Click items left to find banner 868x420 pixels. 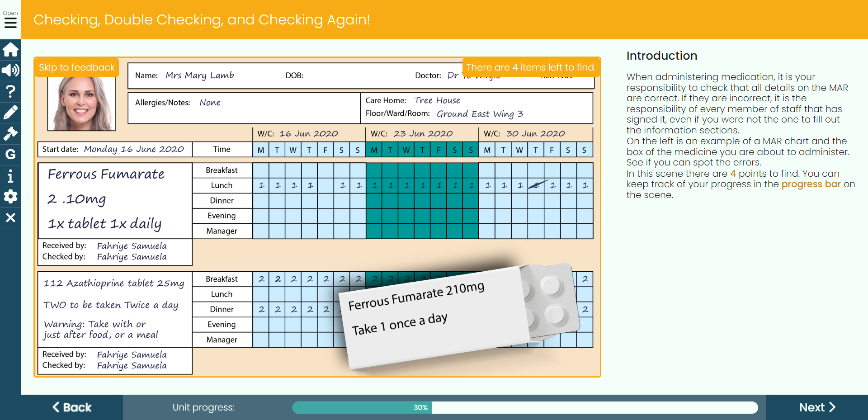point(531,67)
